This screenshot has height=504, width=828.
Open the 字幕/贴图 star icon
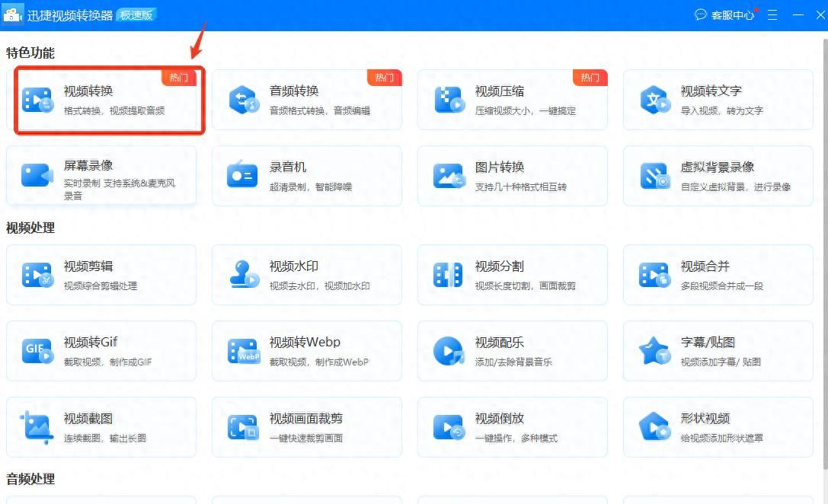(655, 351)
